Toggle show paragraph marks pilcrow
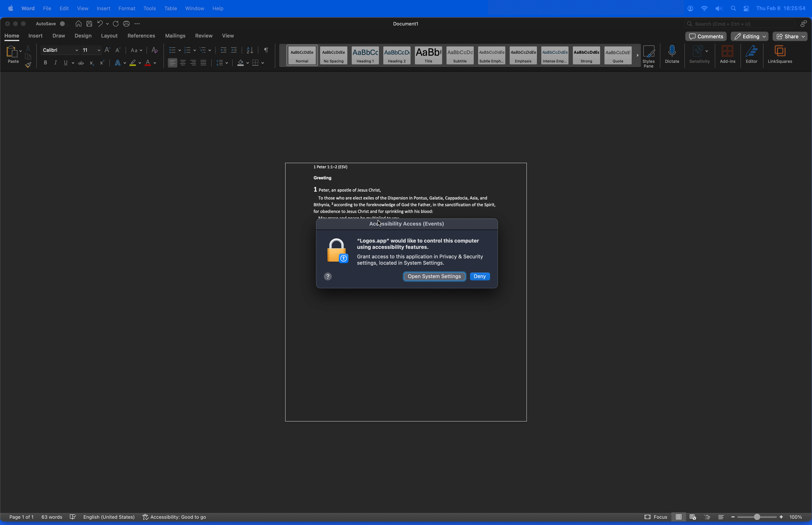This screenshot has height=525, width=812. click(266, 50)
